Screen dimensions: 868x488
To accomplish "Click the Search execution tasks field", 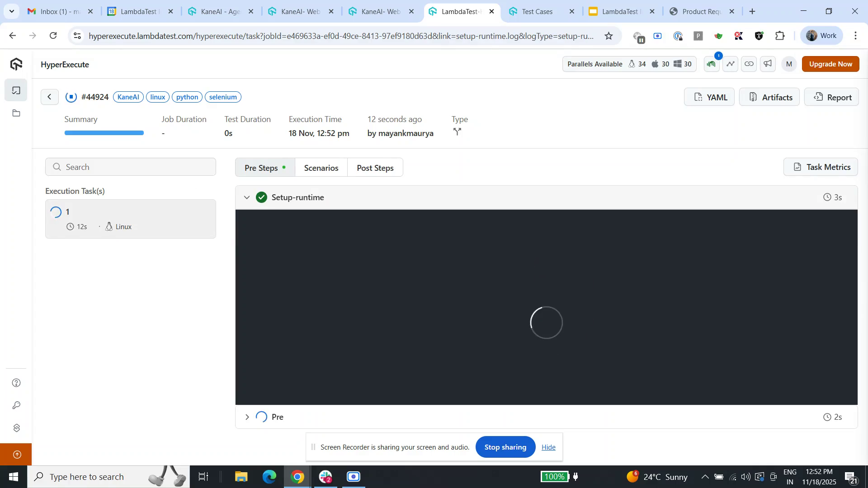I will coord(130,167).
